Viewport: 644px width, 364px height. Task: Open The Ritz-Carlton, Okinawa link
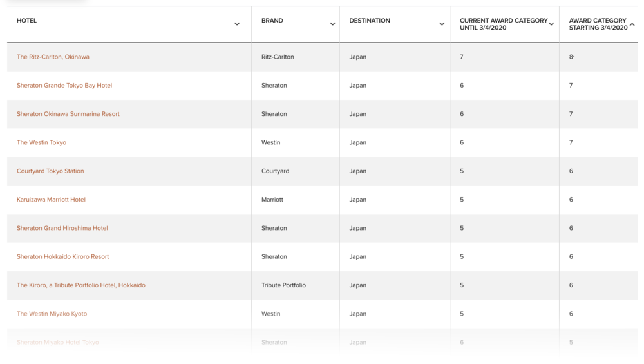click(53, 57)
